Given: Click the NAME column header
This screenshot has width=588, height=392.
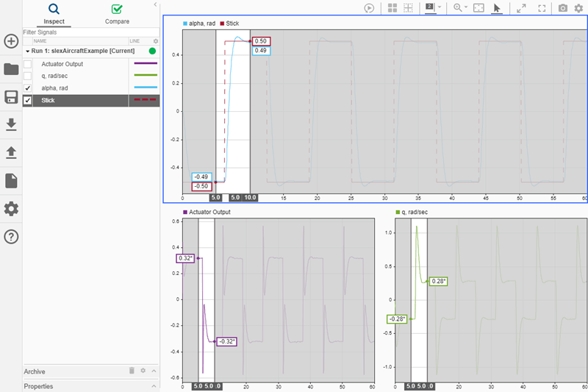Looking at the screenshot, I should pyautogui.click(x=40, y=41).
